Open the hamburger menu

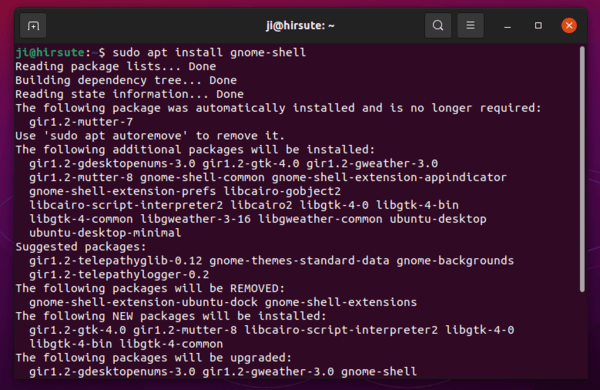pyautogui.click(x=470, y=26)
